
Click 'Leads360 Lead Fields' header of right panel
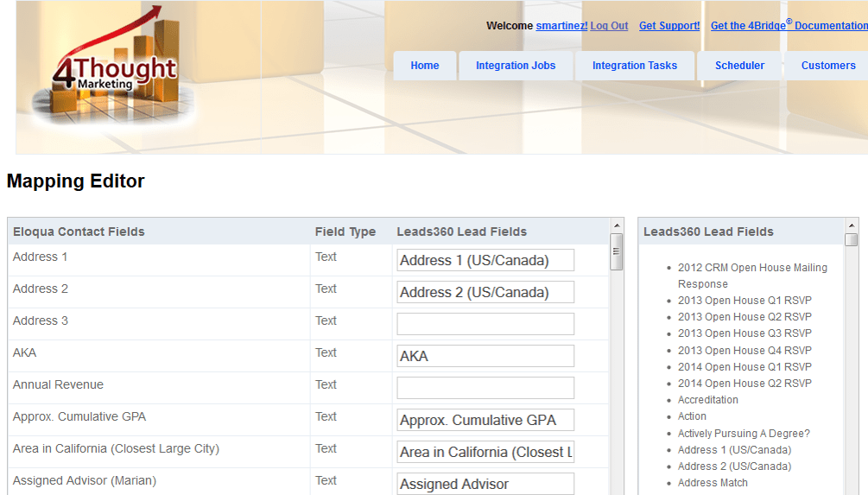708,232
